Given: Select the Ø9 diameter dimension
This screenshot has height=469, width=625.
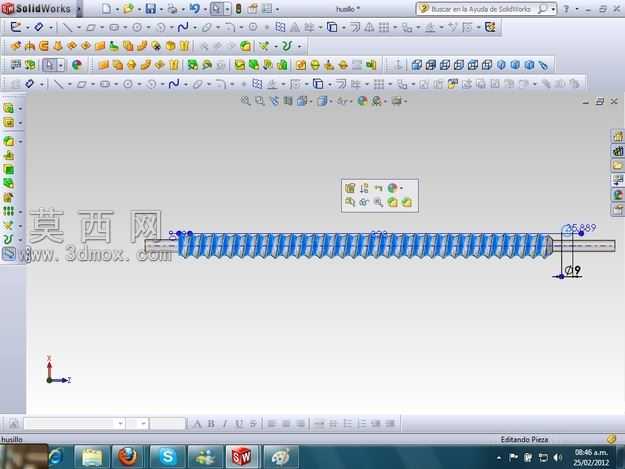Looking at the screenshot, I should coord(573,271).
